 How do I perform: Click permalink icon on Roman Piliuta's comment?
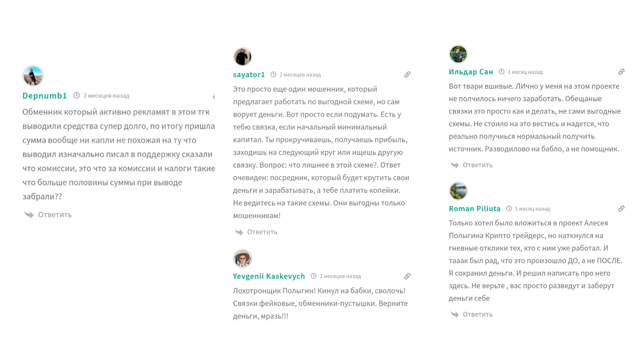coord(621,208)
